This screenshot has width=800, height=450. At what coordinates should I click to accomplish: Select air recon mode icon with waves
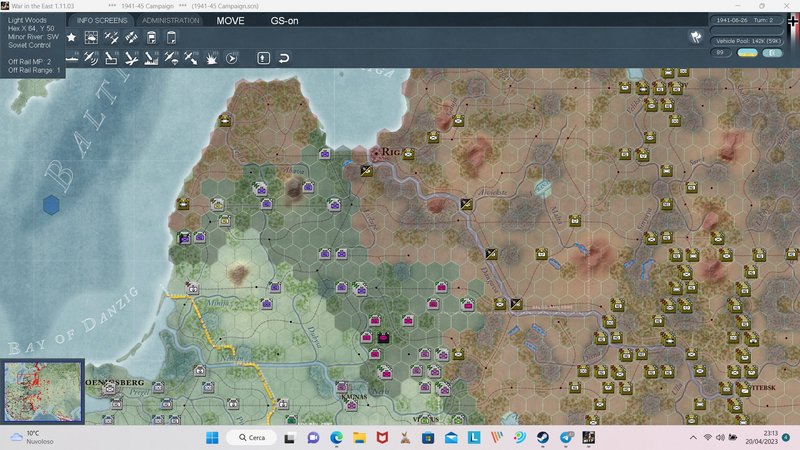coord(91,58)
